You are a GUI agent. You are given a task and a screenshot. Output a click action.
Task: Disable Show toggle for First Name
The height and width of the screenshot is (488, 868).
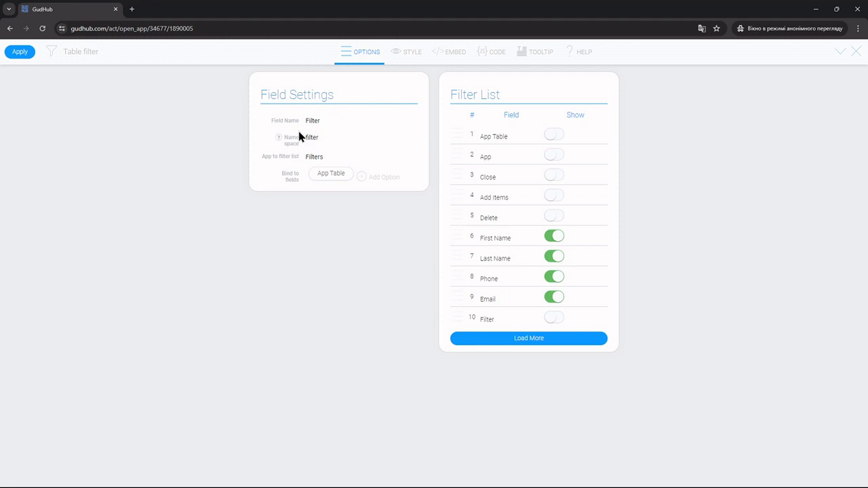(x=554, y=236)
